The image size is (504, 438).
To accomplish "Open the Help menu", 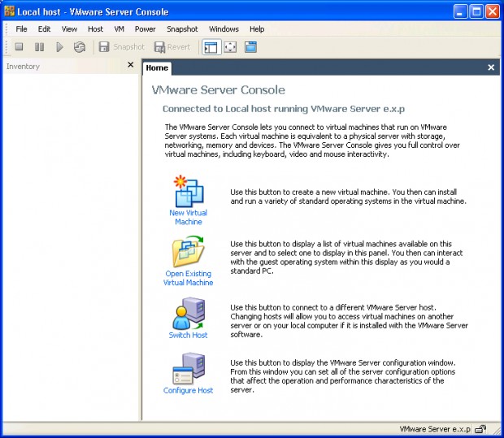I will point(257,29).
